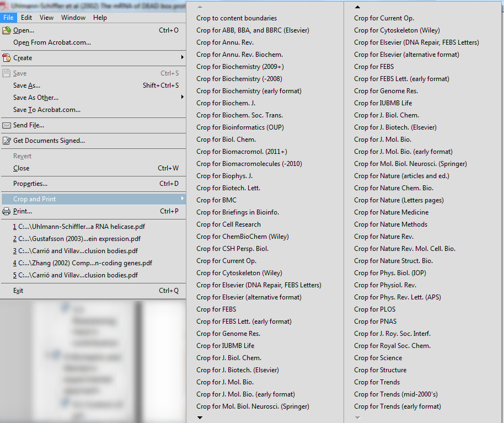504x423 pixels.
Task: Open the Window menu
Action: point(73,17)
